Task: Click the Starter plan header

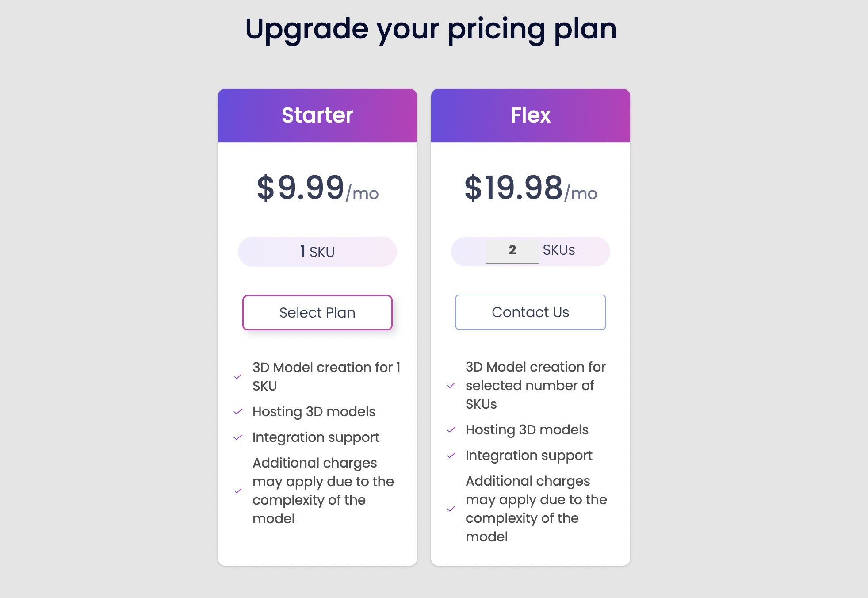Action: (317, 115)
